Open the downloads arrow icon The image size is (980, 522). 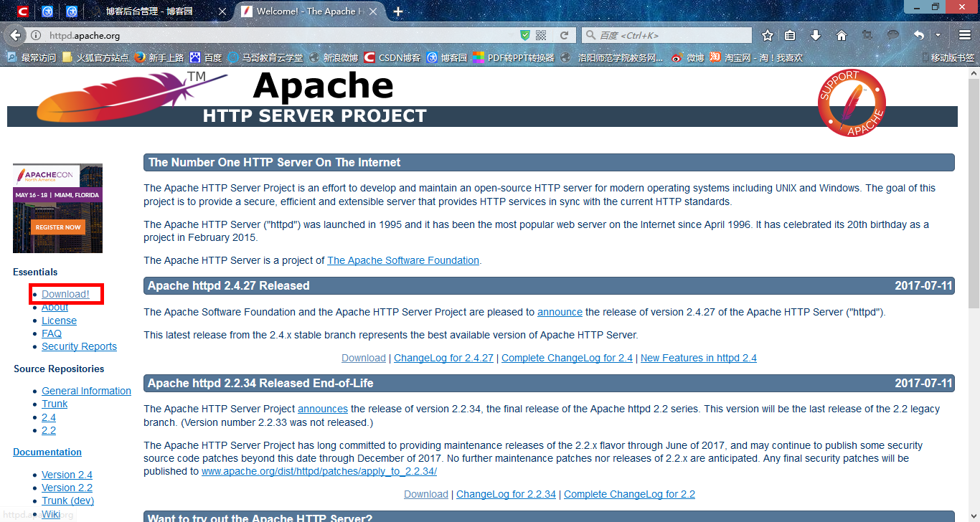tap(816, 35)
